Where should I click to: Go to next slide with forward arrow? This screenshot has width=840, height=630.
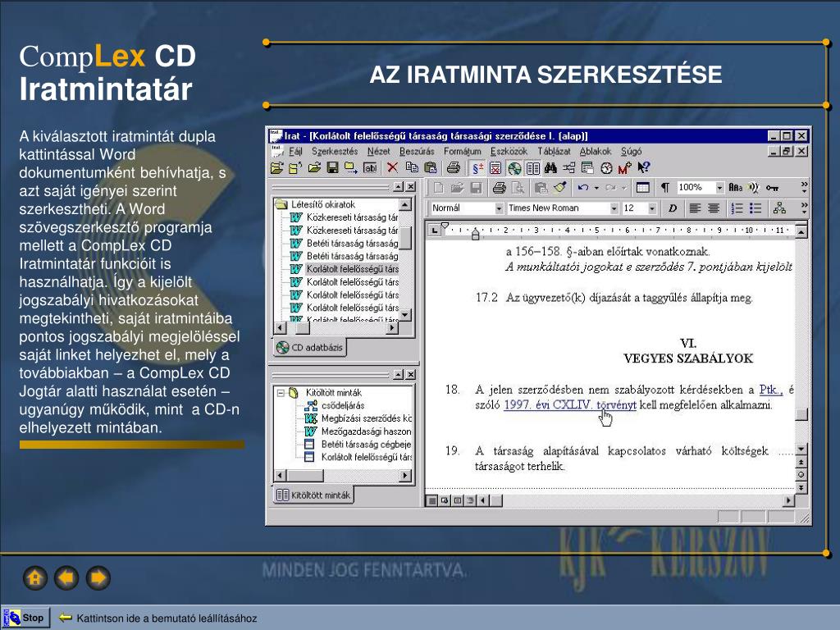(x=98, y=578)
